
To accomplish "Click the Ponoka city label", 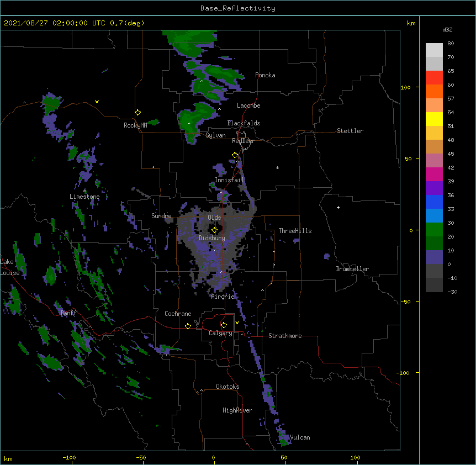I will pos(265,75).
